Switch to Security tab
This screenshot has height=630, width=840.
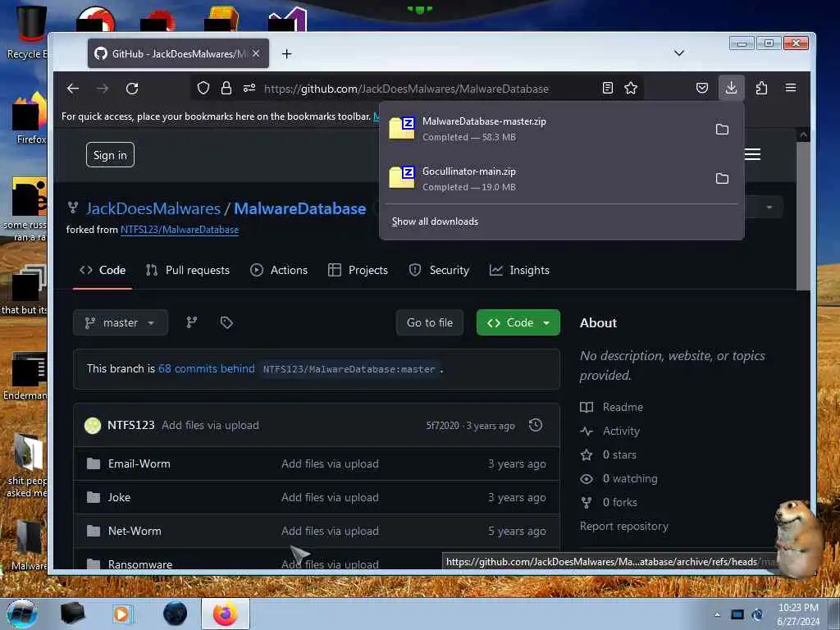[439, 270]
